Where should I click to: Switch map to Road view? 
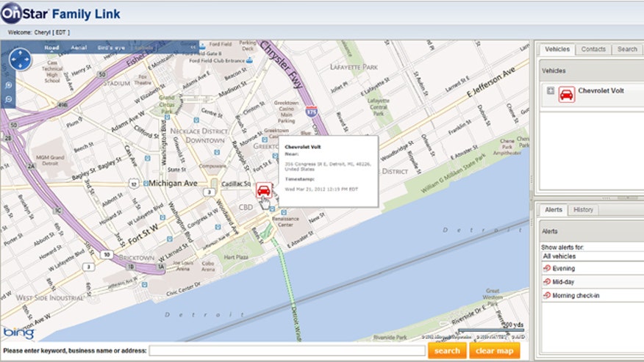click(x=51, y=48)
